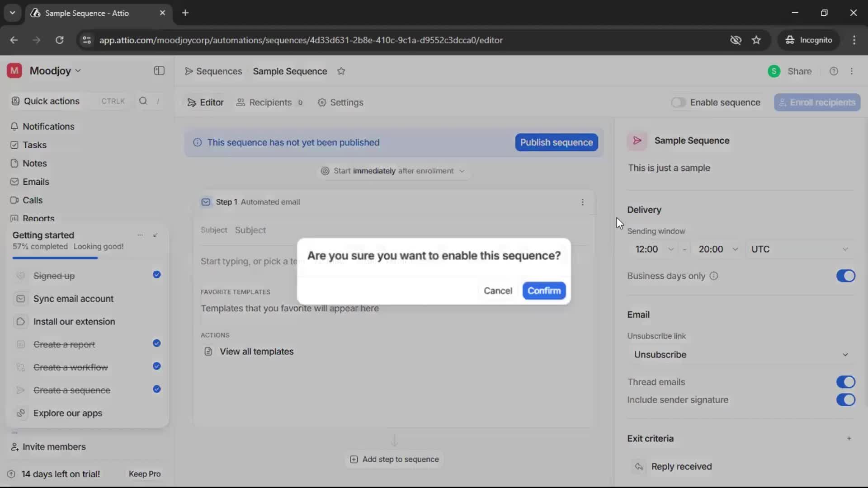
Task: Select the Reply received exit criteria icon
Action: point(639,467)
